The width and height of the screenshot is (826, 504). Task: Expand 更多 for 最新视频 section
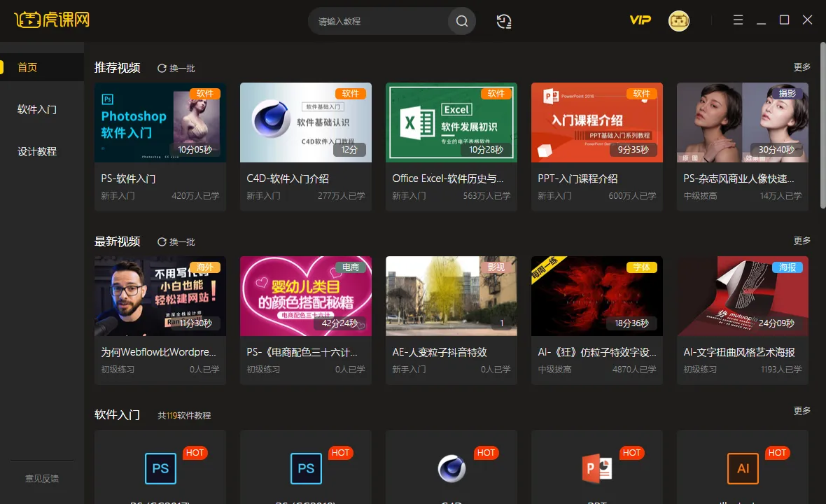(801, 241)
